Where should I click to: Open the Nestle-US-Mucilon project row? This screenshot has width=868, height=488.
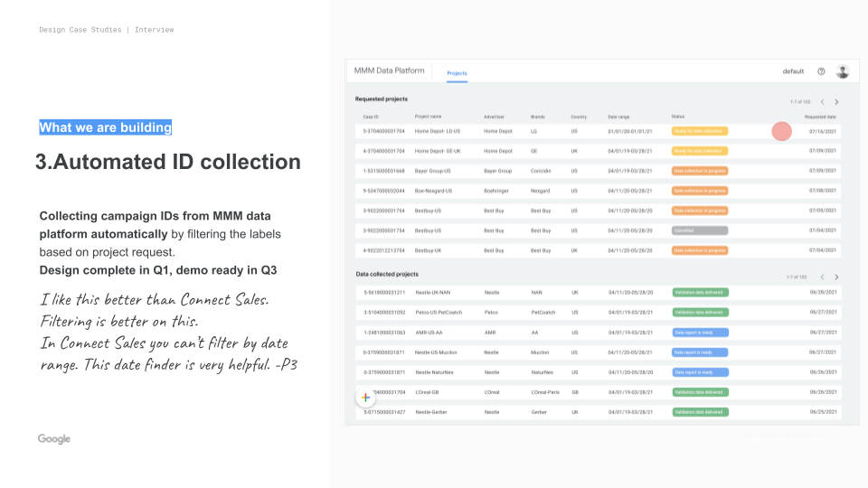(x=598, y=352)
